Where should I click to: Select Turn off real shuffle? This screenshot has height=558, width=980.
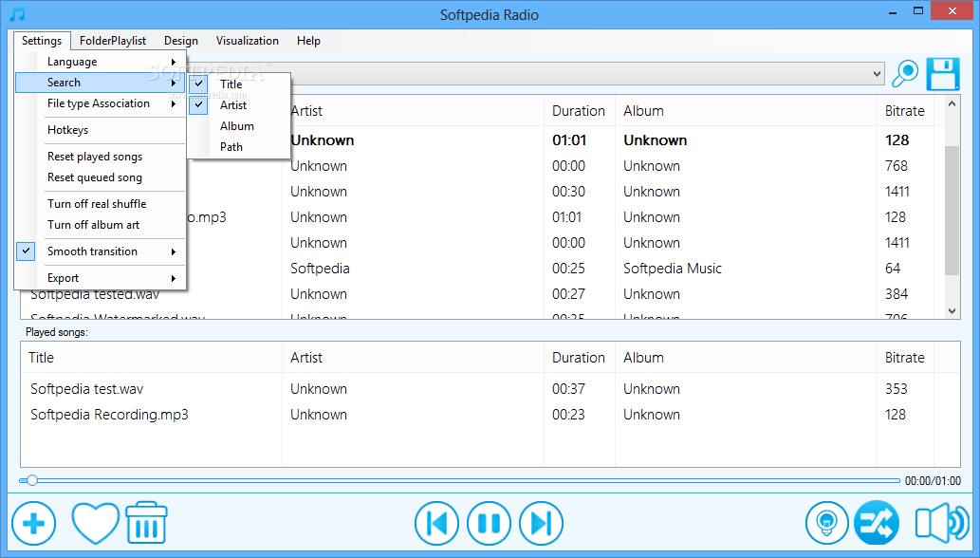(100, 204)
